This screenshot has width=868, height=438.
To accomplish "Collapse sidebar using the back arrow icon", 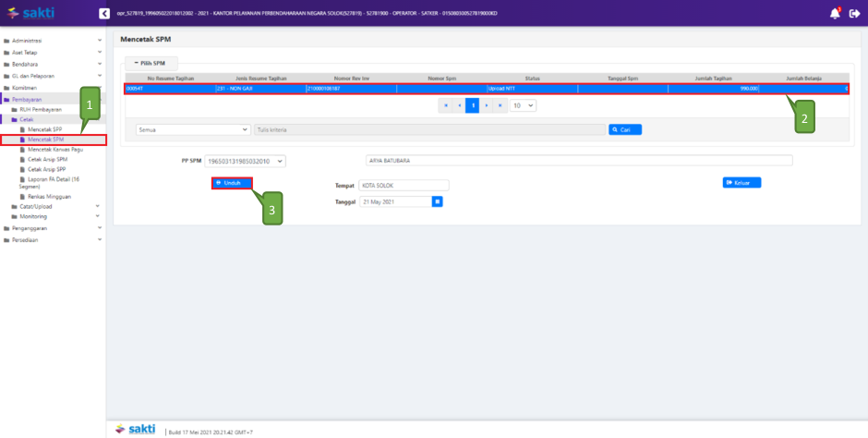I will pos(104,13).
